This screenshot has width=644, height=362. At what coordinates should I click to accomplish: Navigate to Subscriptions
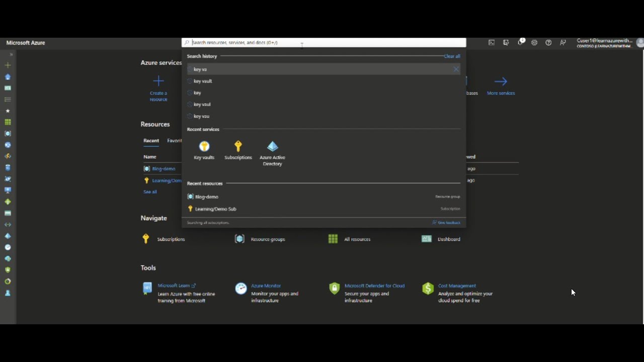coord(164,239)
